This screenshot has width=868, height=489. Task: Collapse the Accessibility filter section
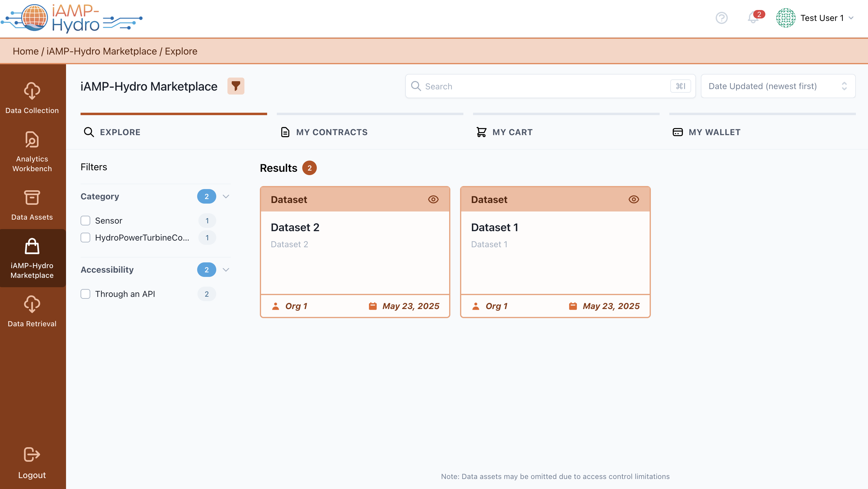point(226,270)
